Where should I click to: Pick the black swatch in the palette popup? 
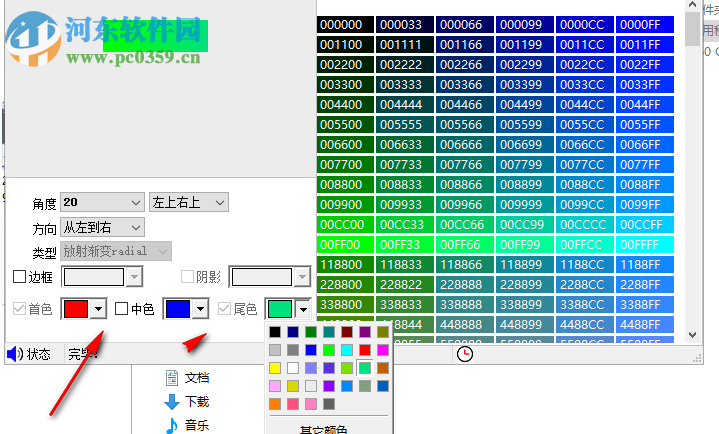coord(275,332)
